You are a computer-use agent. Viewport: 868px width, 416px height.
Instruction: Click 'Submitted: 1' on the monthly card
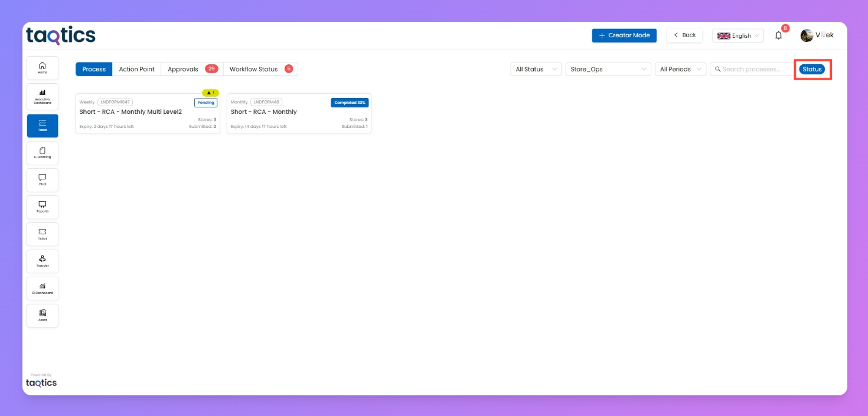click(354, 126)
